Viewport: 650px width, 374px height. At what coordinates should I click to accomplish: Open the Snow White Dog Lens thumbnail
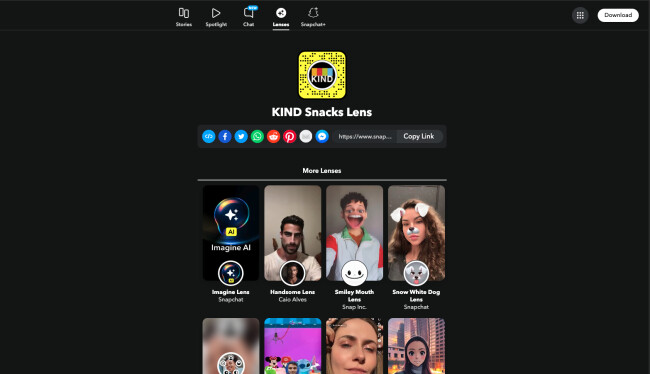point(416,233)
